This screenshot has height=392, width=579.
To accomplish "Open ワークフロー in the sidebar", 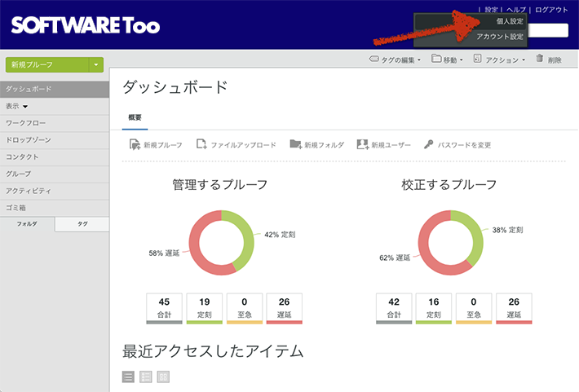I will (28, 122).
